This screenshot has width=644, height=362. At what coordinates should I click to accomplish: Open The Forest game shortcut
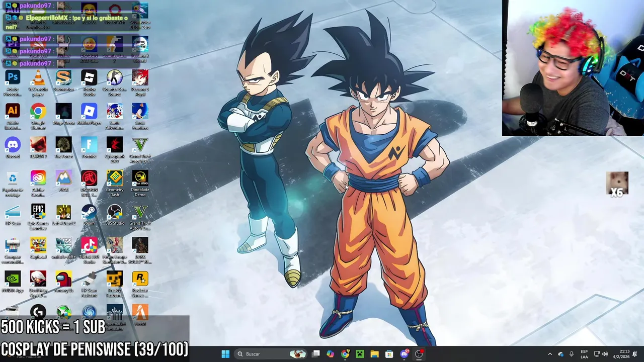[63, 148]
